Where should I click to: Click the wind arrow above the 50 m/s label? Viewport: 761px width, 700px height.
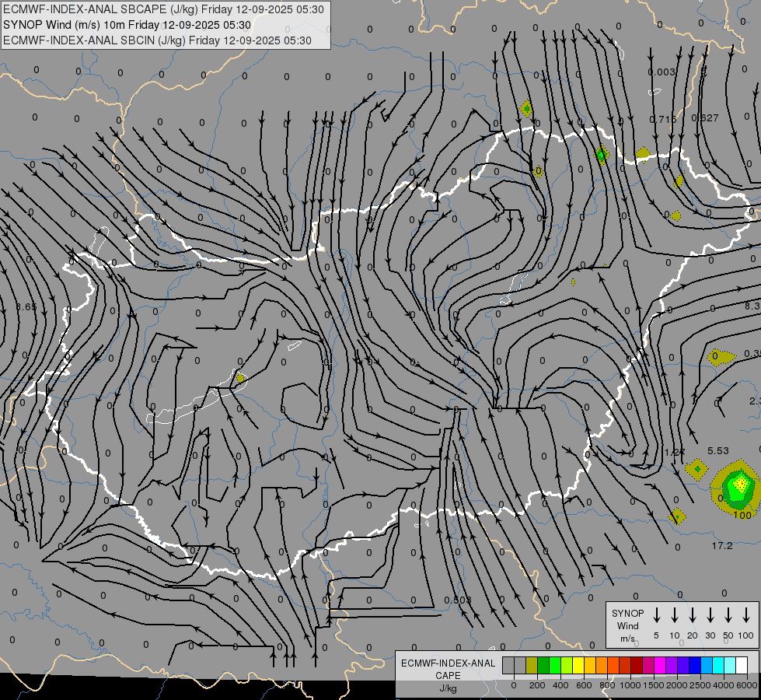[x=728, y=615]
